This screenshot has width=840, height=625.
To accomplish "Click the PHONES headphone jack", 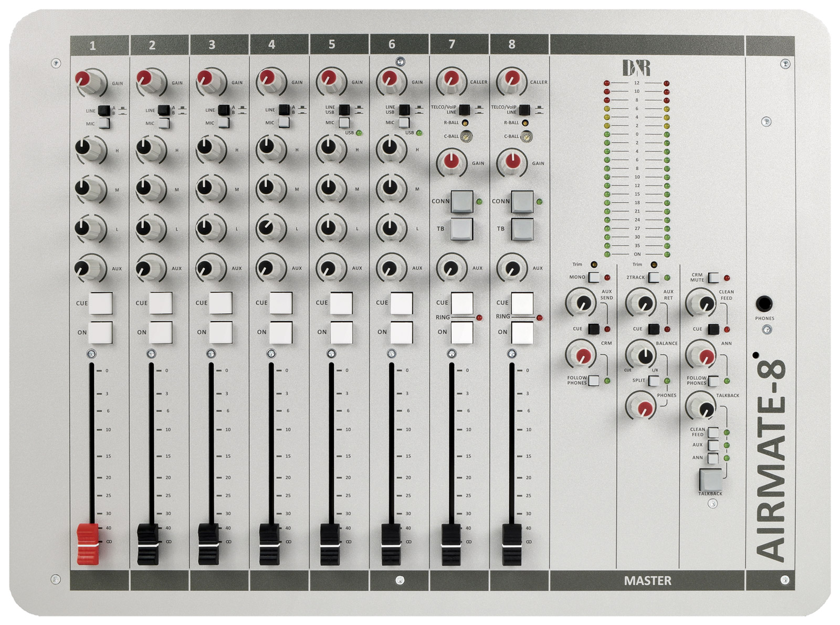I will 764,304.
